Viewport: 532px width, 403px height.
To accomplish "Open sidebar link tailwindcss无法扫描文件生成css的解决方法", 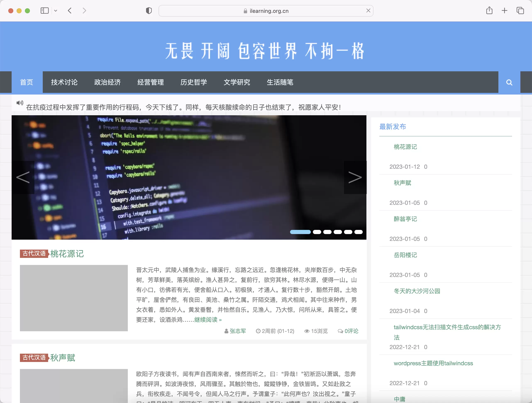I will (447, 332).
